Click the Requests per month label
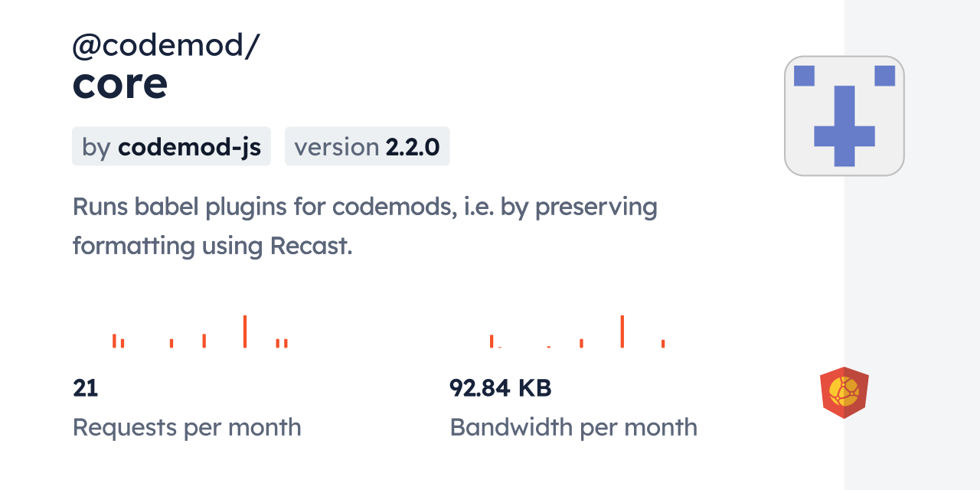The image size is (980, 490). click(187, 427)
